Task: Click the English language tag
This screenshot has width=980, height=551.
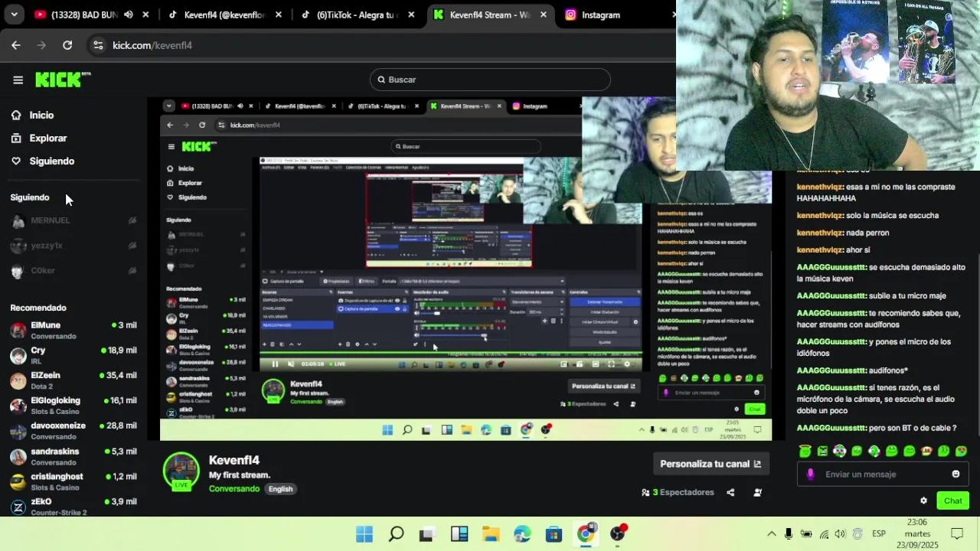Action: click(x=280, y=489)
